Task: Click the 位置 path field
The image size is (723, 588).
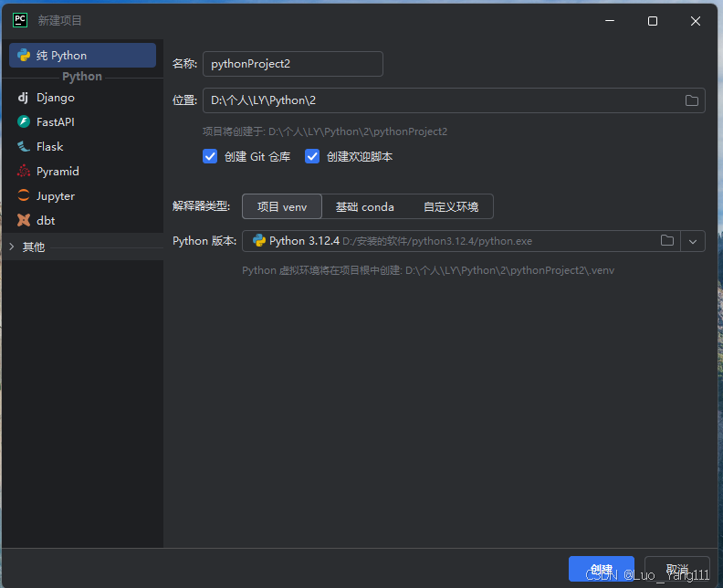Action: [x=454, y=100]
